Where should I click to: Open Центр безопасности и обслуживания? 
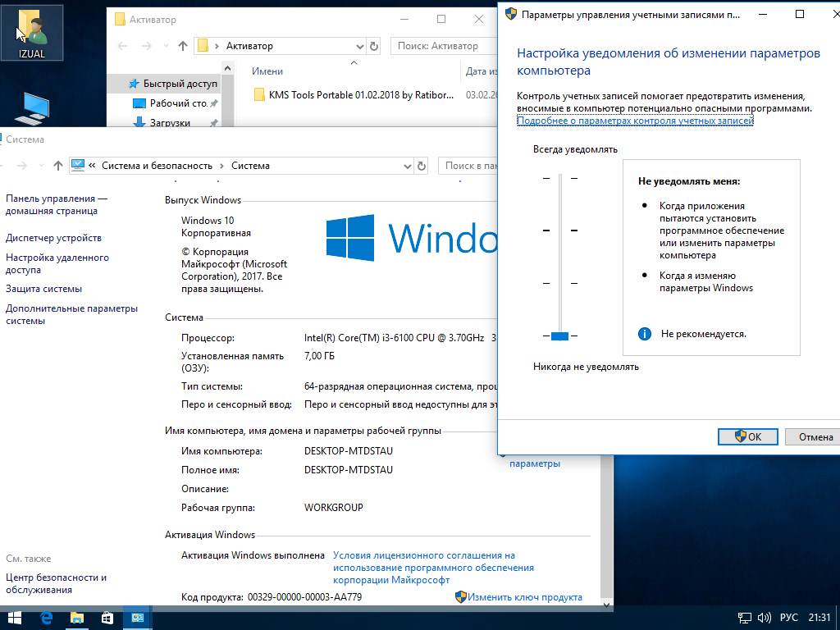pos(57,583)
